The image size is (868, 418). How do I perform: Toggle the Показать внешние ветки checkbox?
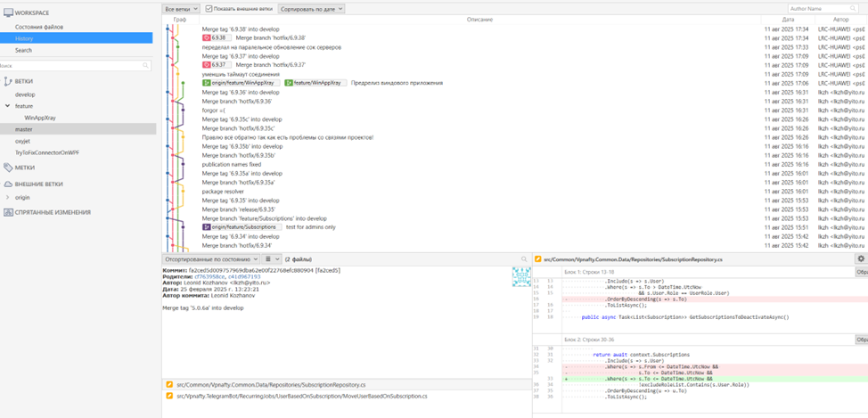pyautogui.click(x=209, y=8)
